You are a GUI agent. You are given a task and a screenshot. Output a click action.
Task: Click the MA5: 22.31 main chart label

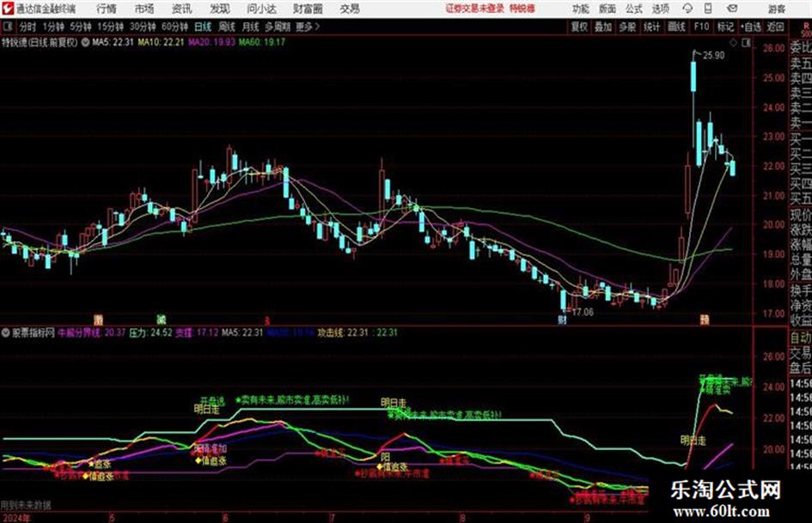tap(113, 42)
